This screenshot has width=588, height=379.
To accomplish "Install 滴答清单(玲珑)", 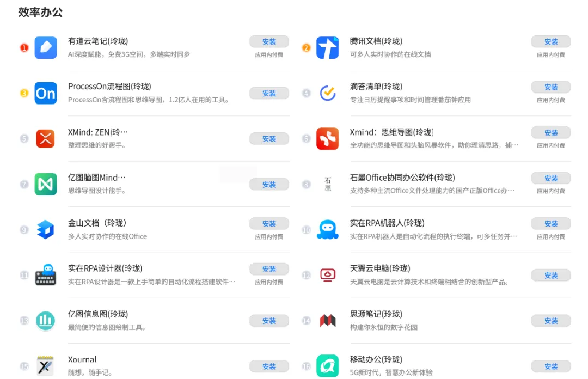I will coord(551,87).
